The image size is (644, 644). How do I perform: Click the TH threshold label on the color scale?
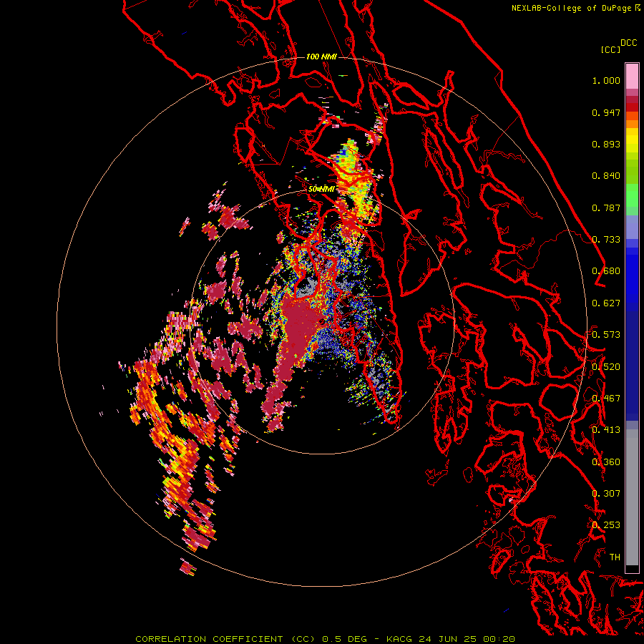615,557
